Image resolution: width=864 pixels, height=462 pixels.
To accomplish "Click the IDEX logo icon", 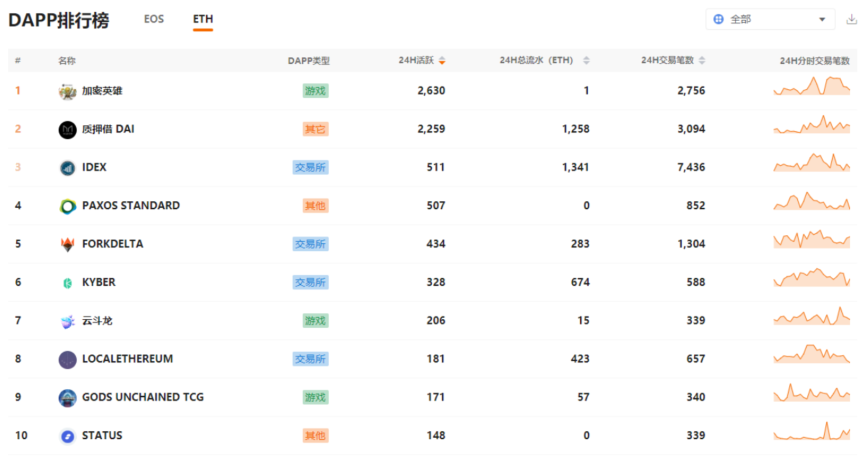I will [67, 168].
